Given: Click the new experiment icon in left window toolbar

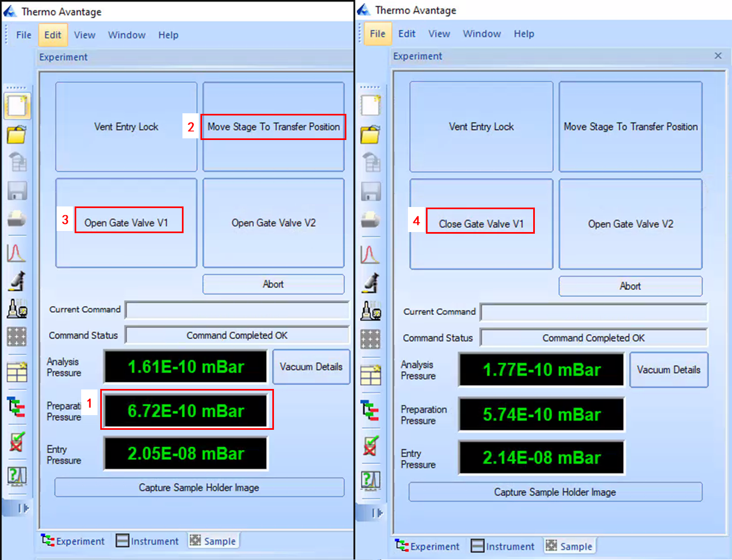Looking at the screenshot, I should click(17, 106).
